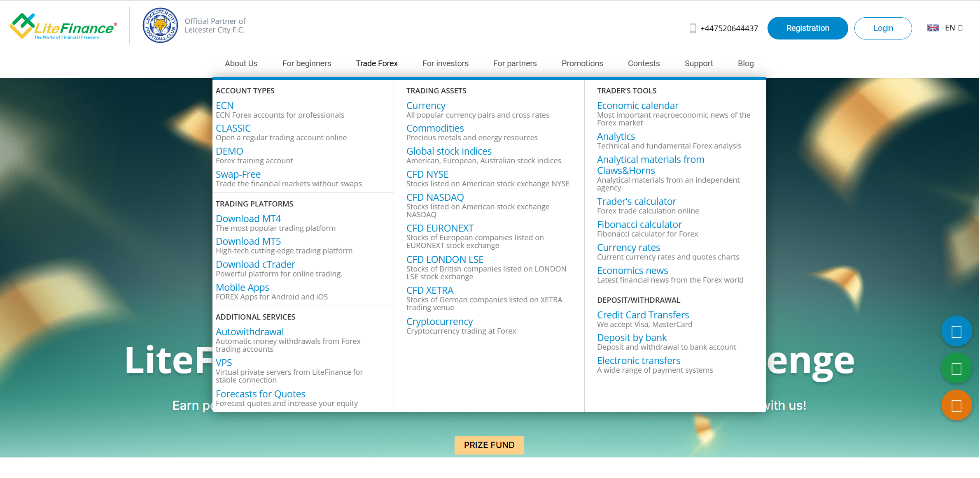Screen dimensions: 980x478
Task: Open the Currency rates link
Action: [628, 248]
